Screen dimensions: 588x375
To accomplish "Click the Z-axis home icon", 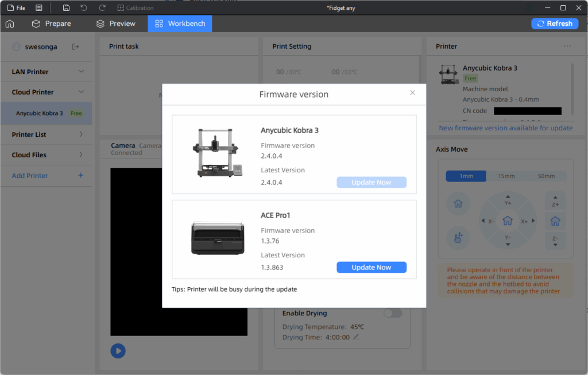I will point(555,221).
